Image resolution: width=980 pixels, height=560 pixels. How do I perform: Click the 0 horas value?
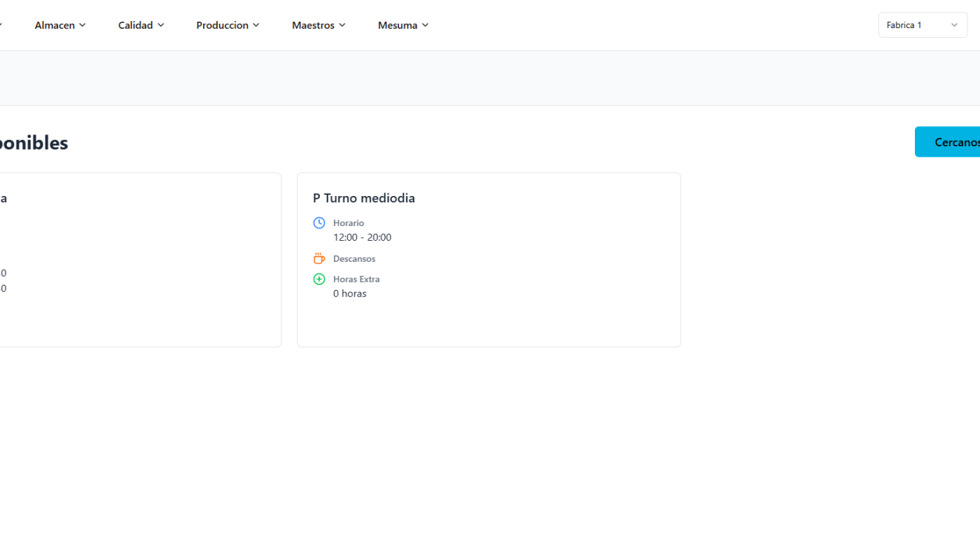click(x=350, y=293)
